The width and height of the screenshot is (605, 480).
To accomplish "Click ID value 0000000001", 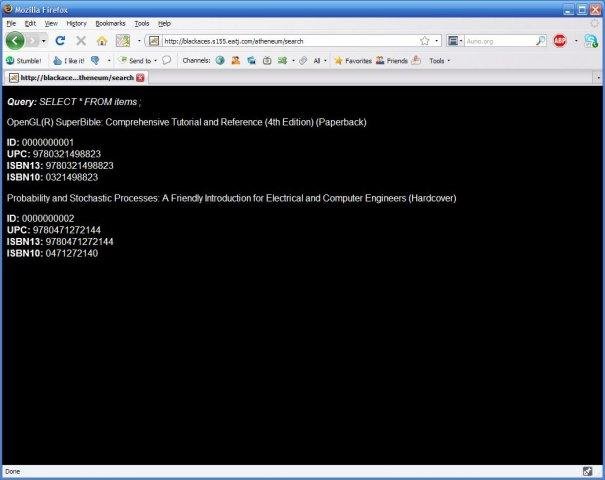I will pyautogui.click(x=48, y=142).
